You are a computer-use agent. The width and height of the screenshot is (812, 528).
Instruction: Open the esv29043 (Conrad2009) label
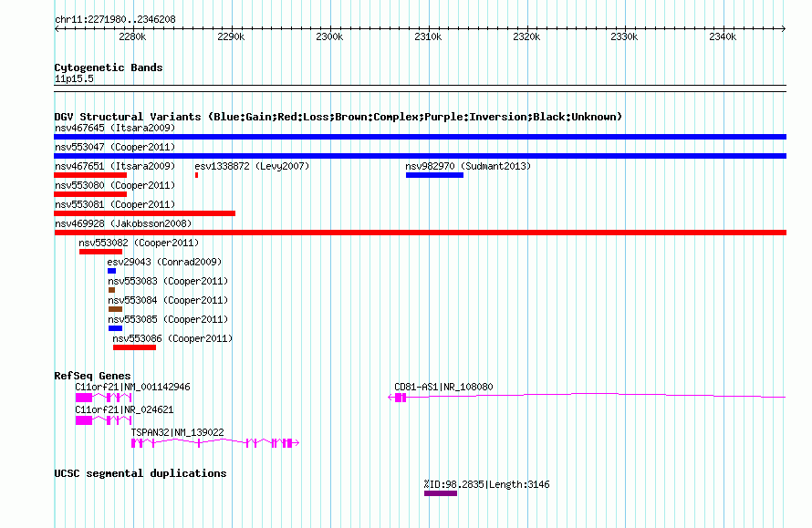click(x=164, y=262)
